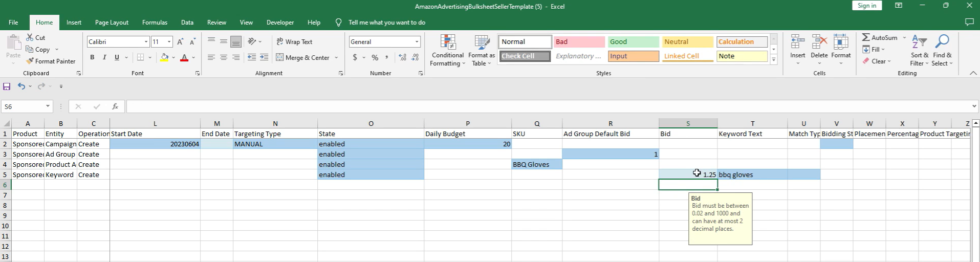980x262 pixels.
Task: Select the cell with keyword bbq gloves
Action: tap(752, 174)
